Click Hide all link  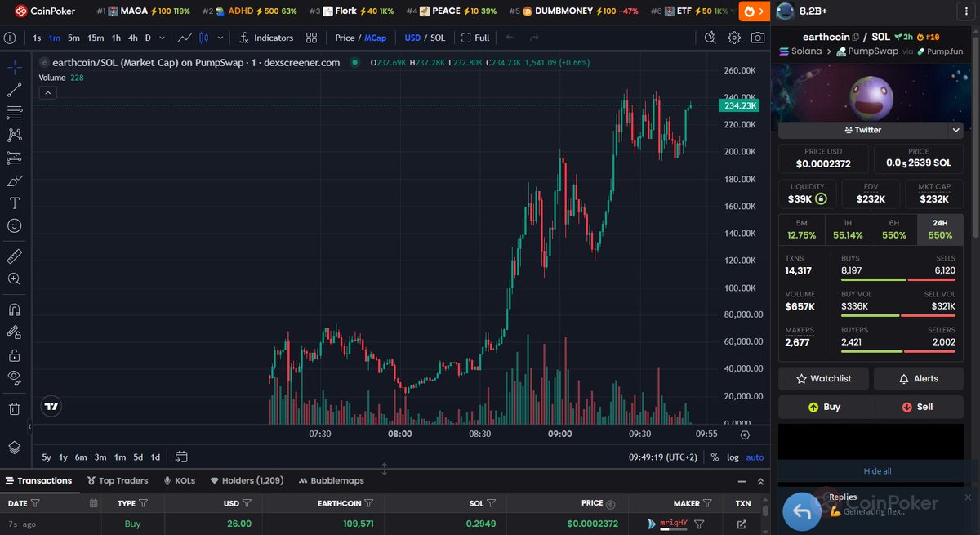877,471
